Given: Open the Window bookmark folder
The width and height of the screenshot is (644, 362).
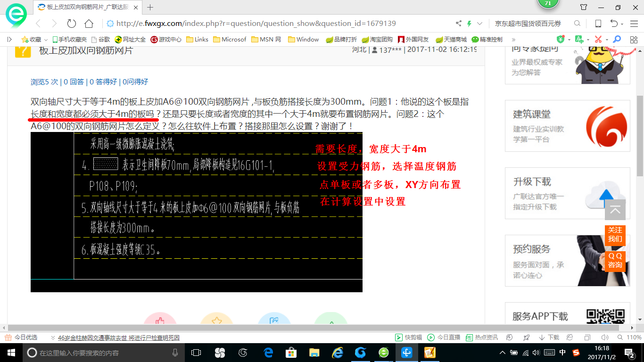Looking at the screenshot, I should 303,40.
